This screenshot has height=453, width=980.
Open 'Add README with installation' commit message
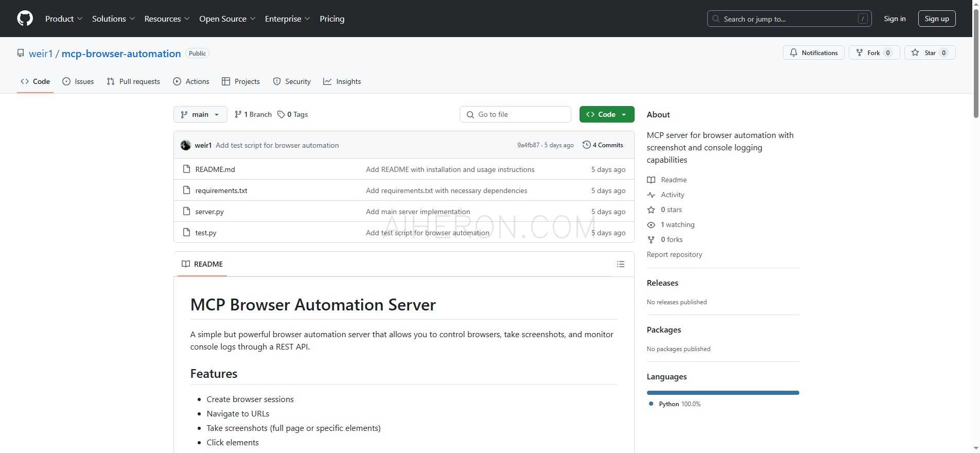coord(450,169)
